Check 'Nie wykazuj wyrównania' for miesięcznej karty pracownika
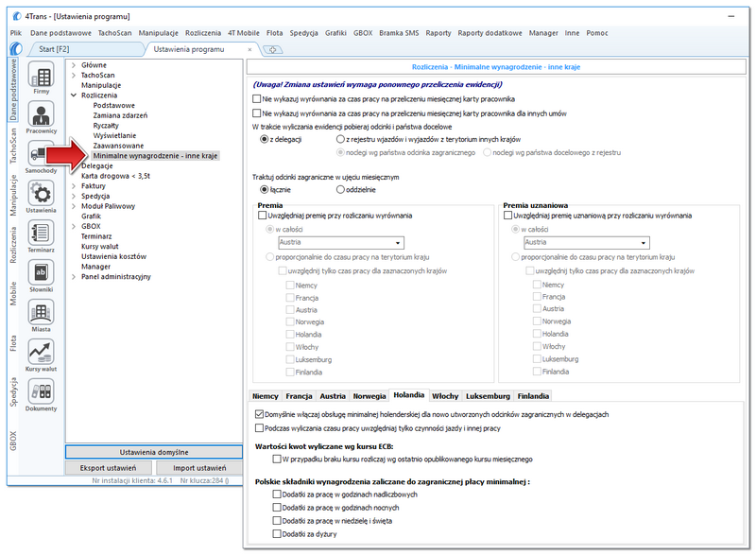 click(256, 99)
